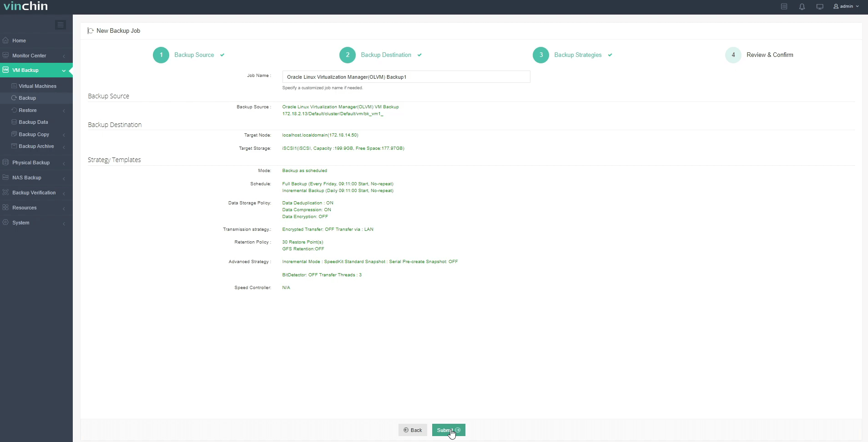Click the Home house icon

5,40
